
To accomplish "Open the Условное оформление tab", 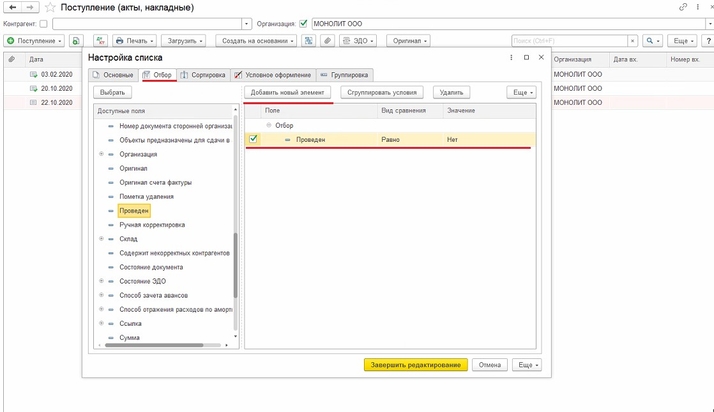I will 273,75.
